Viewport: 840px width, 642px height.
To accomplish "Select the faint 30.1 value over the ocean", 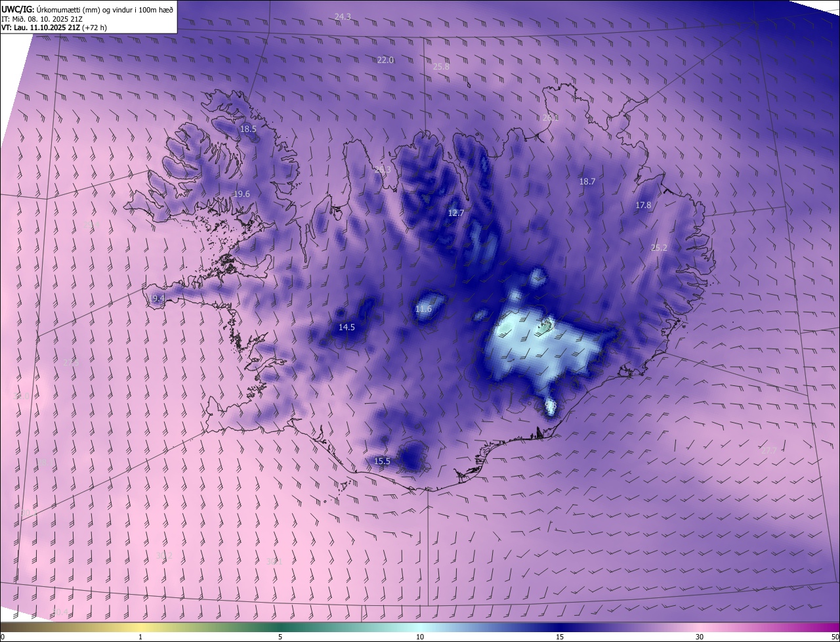I will pyautogui.click(x=274, y=561).
